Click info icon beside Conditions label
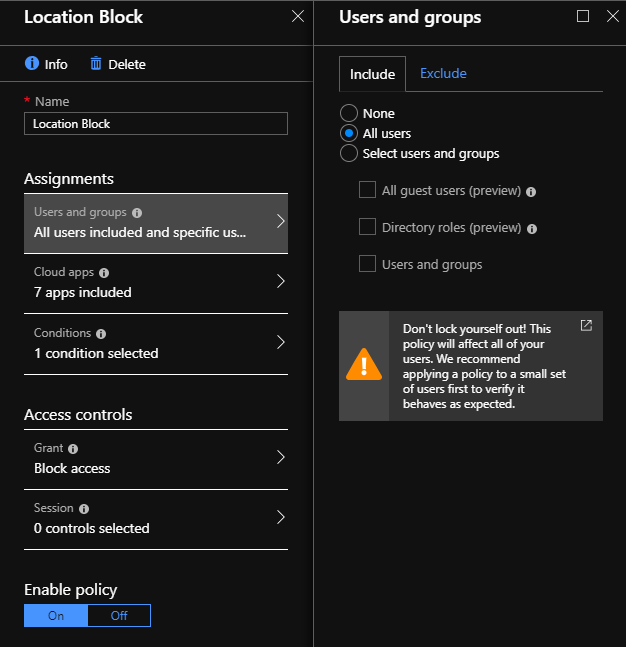This screenshot has height=647, width=626. (x=101, y=334)
